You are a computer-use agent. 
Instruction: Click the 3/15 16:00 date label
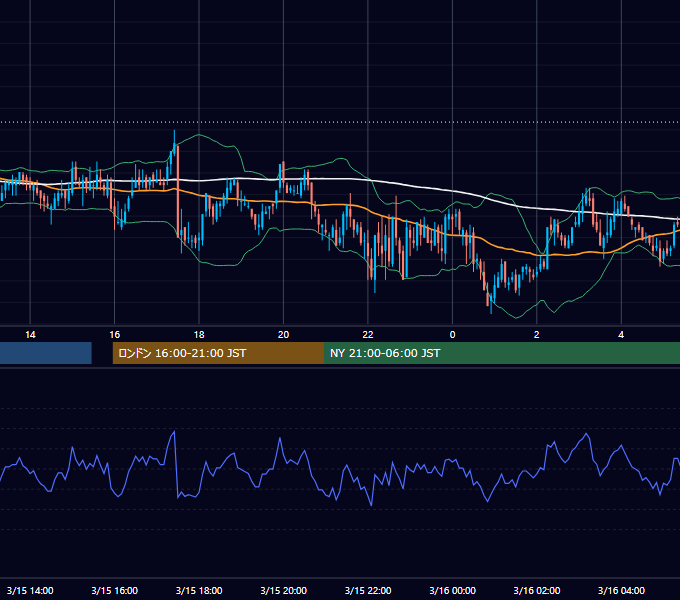point(114,590)
